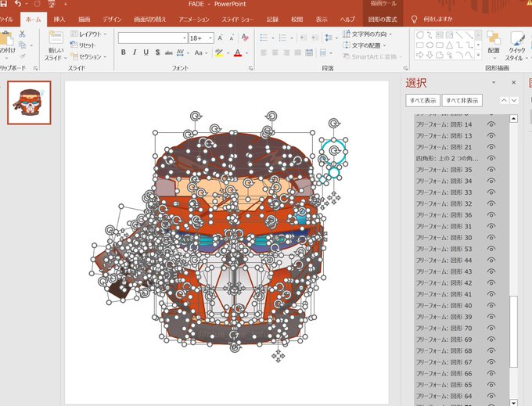The height and width of the screenshot is (406, 532).
Task: Open Selection pane options dropdown arrow
Action: point(494,82)
